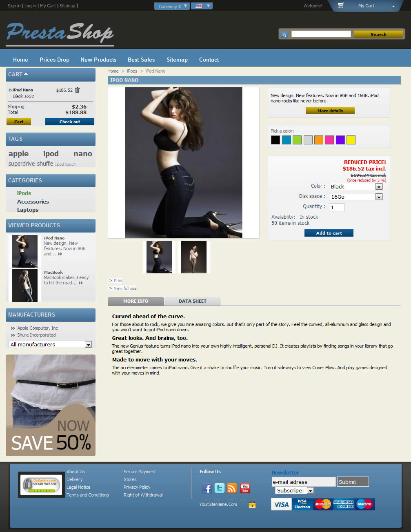Open the Subscribe! dropdown in newsletter
Image resolution: width=411 pixels, height=532 pixels.
pyautogui.click(x=294, y=490)
